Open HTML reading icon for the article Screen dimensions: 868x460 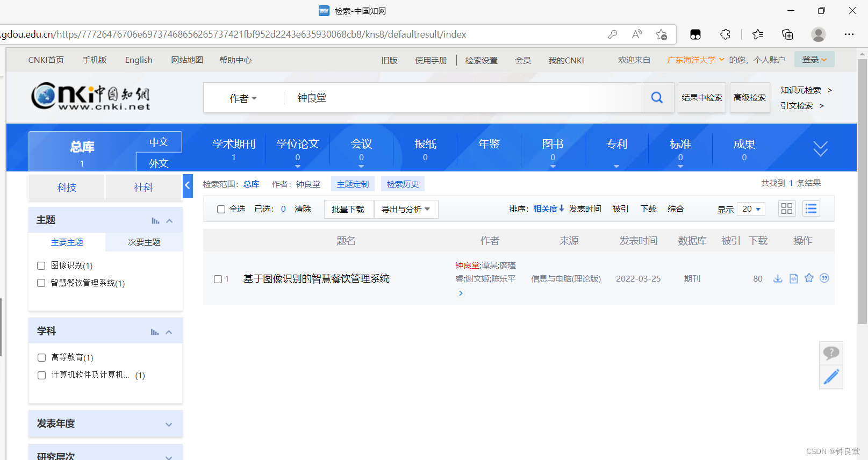793,278
